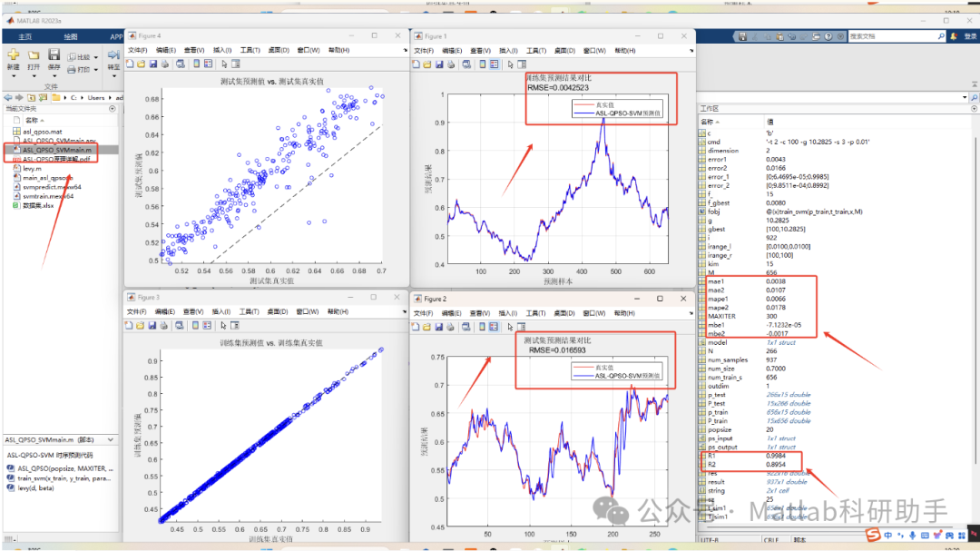This screenshot has width=980, height=551.
Task: Click New Figure icon in Figure 1 toolbar
Action: 416,64
